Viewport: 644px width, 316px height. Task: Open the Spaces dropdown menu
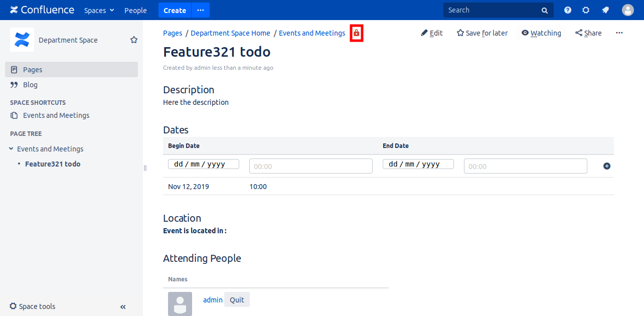click(x=99, y=11)
